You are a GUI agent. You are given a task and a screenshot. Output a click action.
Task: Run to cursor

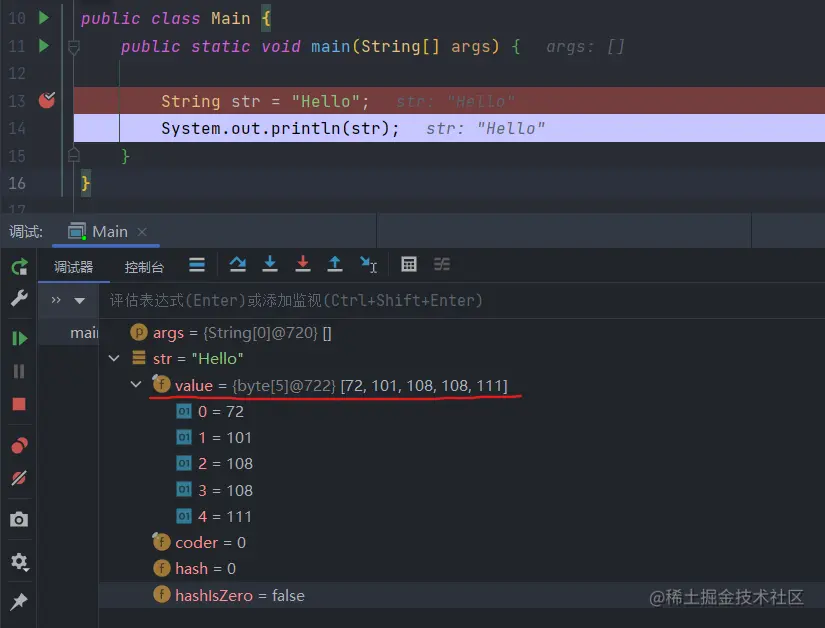(368, 265)
